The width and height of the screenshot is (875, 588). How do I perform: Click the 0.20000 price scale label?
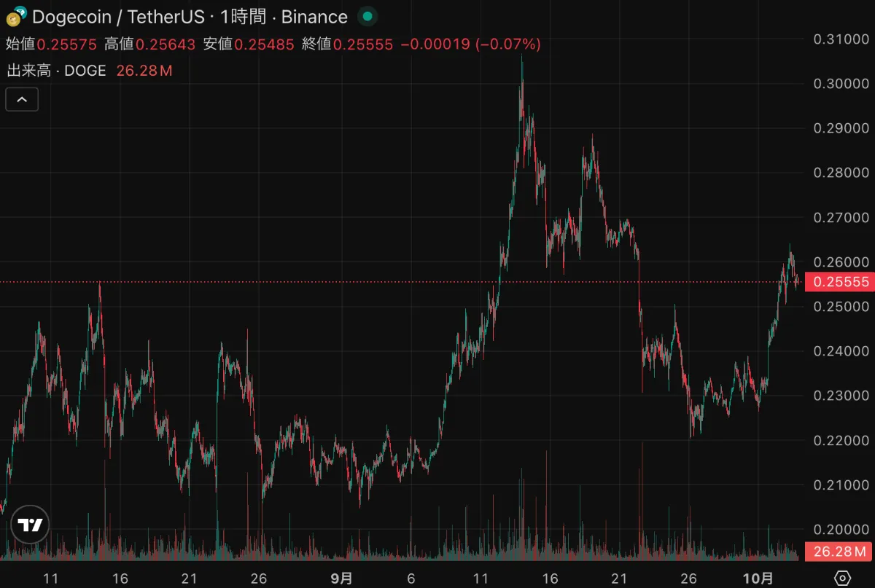coord(841,530)
